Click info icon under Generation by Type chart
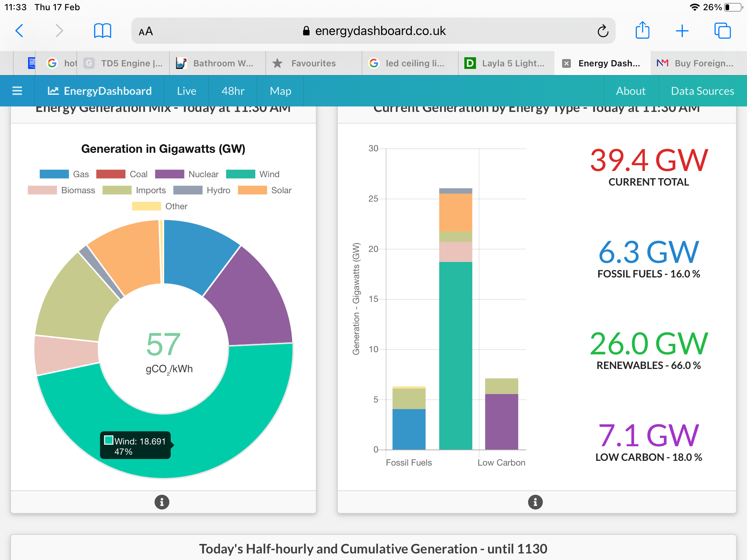The width and height of the screenshot is (747, 560). pyautogui.click(x=535, y=502)
